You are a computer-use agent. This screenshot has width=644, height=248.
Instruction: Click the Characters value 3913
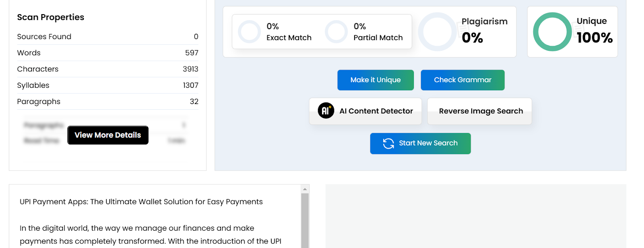[190, 69]
